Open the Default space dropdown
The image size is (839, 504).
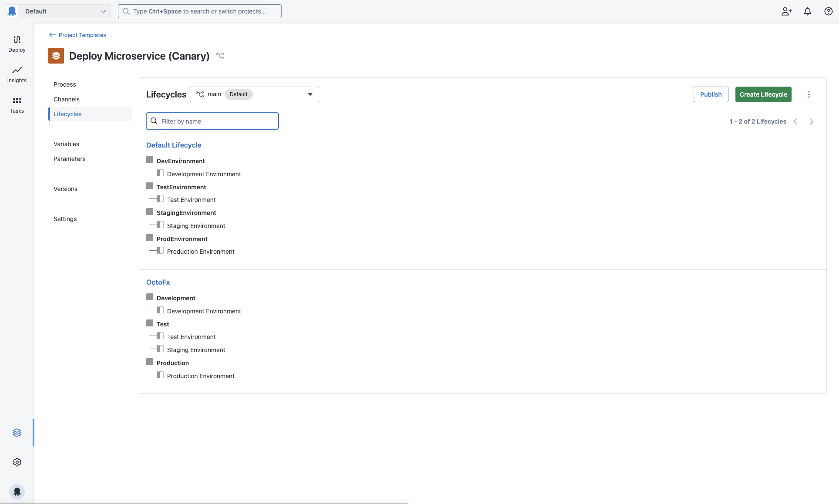(x=58, y=11)
